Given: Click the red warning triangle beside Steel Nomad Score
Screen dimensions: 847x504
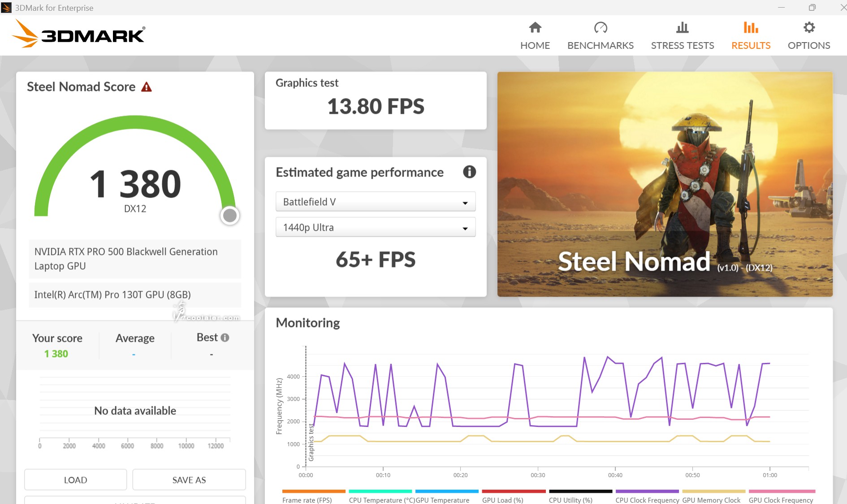Looking at the screenshot, I should (147, 87).
